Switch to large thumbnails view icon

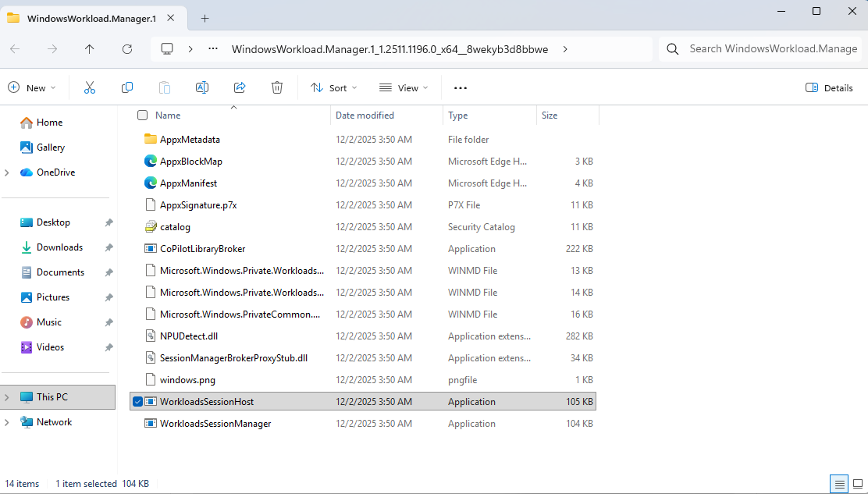[858, 484]
